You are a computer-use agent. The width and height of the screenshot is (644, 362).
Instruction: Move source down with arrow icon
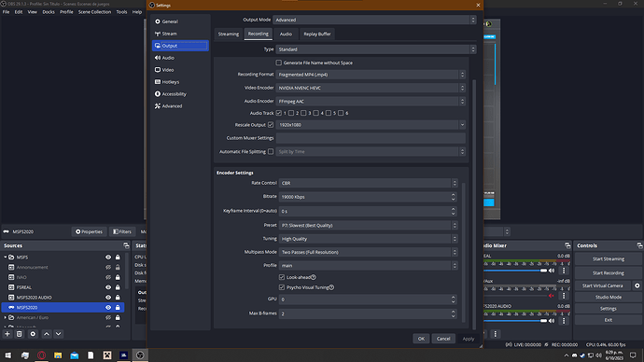(58, 334)
